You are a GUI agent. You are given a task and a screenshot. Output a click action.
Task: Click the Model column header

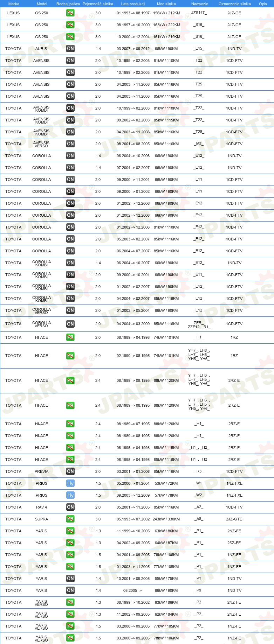click(42, 4)
